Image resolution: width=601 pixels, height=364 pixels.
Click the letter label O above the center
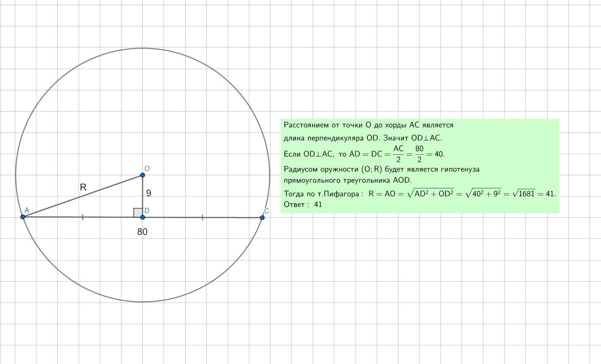(147, 168)
